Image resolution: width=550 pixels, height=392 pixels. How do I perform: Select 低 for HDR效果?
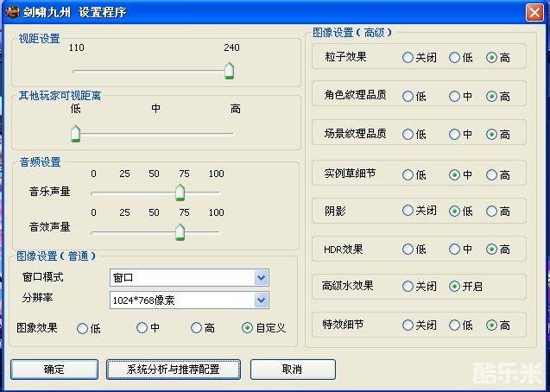(408, 250)
